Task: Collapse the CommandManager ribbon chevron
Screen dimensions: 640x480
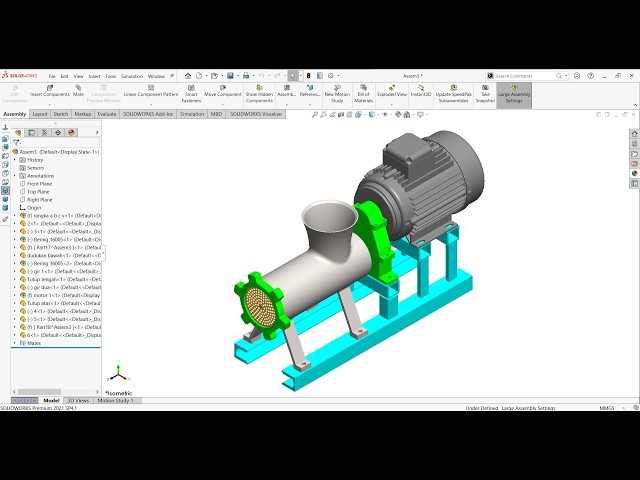Action: tap(635, 105)
